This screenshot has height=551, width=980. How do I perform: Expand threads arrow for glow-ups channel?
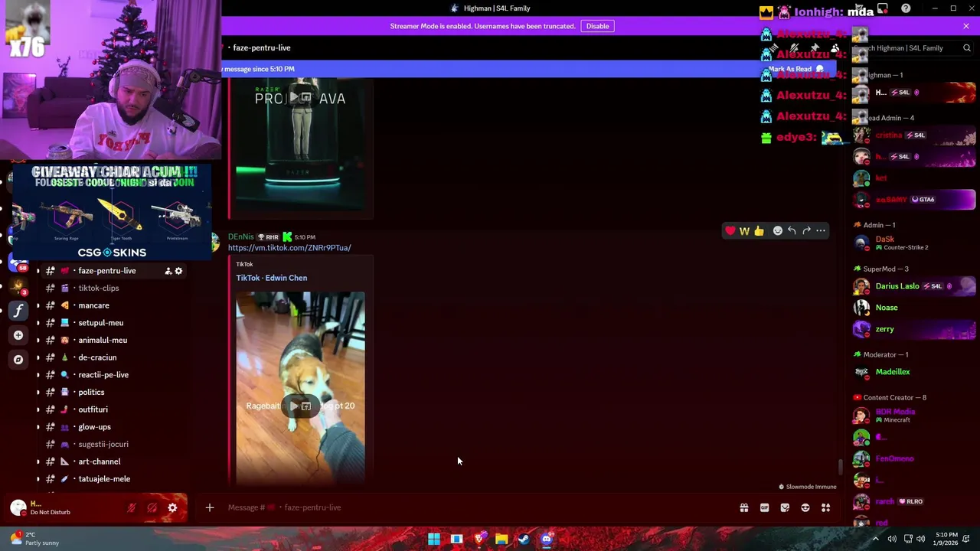(x=38, y=427)
